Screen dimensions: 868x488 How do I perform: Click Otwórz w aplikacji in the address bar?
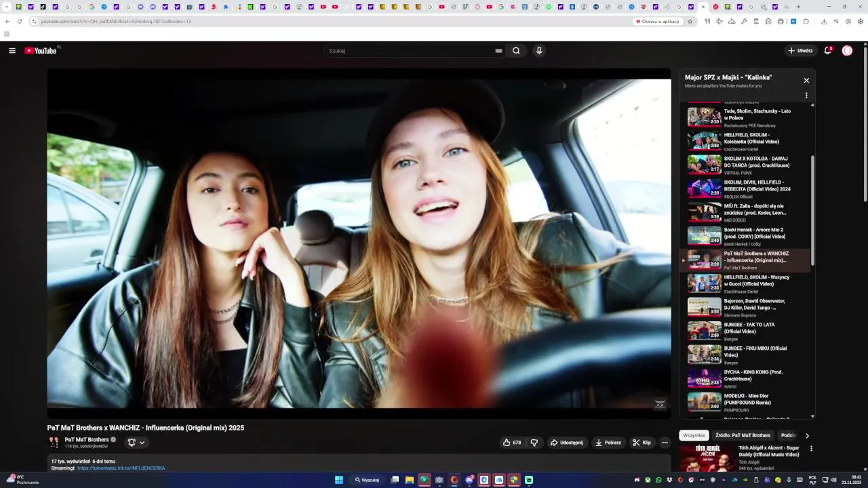pyautogui.click(x=658, y=21)
